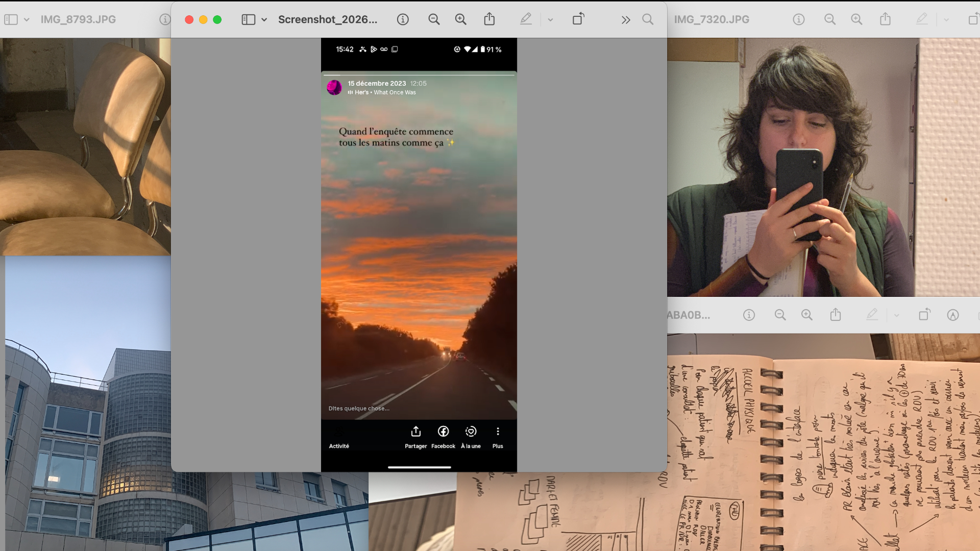Click Share icon in IMG_7320.JPG toolbar
Viewport: 980px width, 551px height.
(885, 19)
